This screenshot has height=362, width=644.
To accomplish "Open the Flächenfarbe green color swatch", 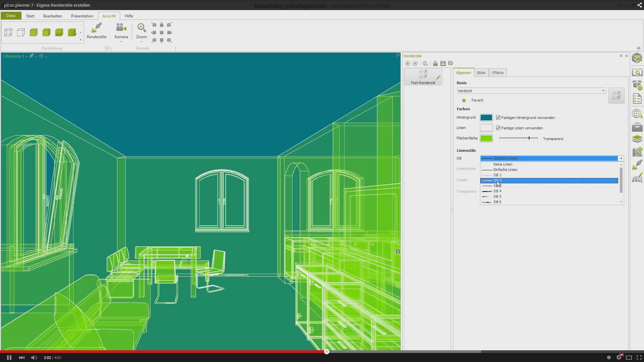I will (x=486, y=138).
